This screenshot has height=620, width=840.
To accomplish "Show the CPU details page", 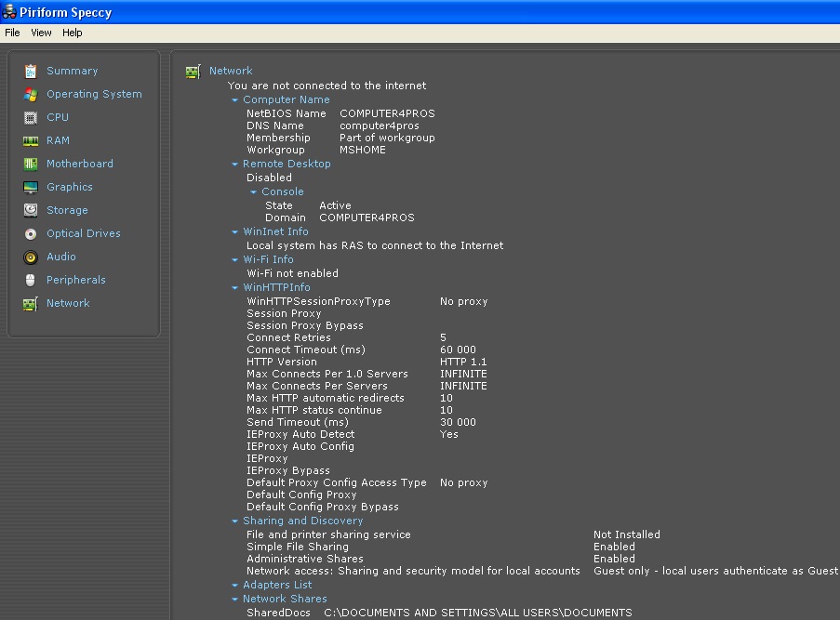I will (58, 117).
